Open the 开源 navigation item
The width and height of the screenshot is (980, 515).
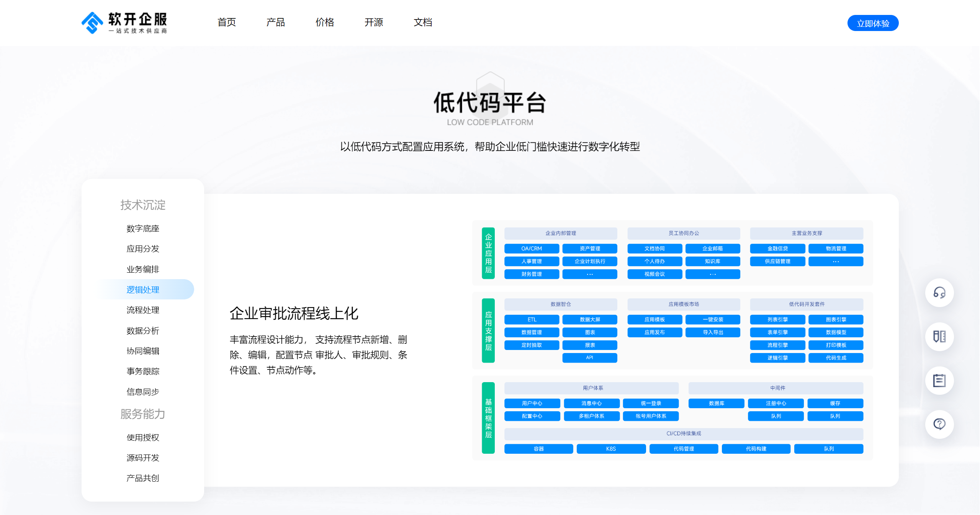(373, 23)
